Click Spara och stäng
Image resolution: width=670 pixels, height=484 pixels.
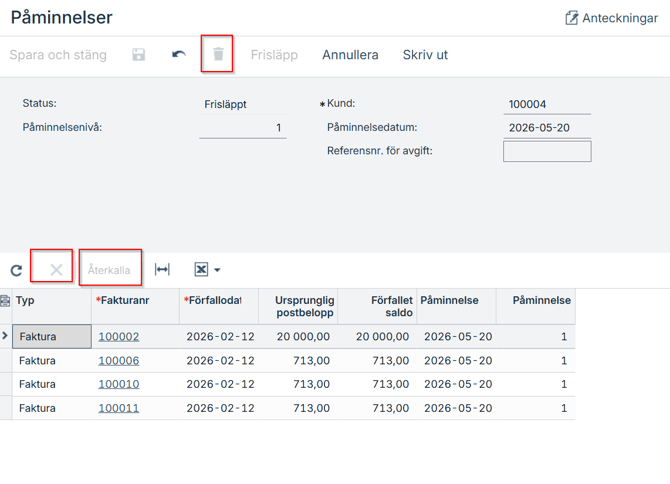58,55
